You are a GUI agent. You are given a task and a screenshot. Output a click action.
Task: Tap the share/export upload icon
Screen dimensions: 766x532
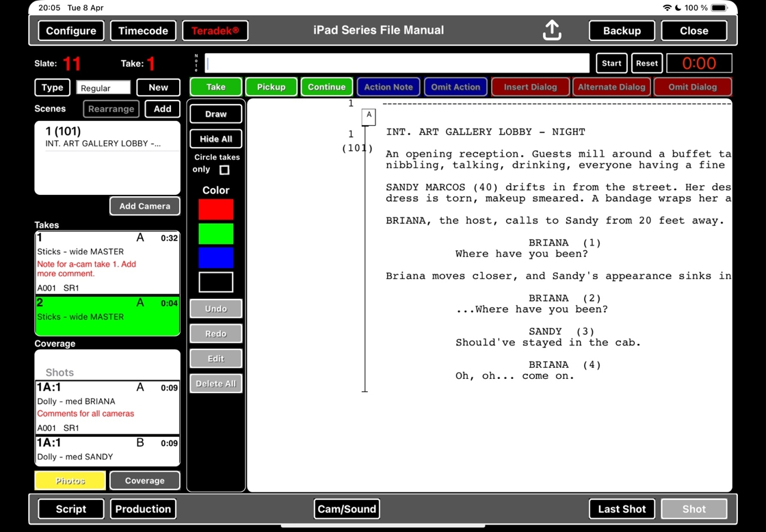pos(552,30)
